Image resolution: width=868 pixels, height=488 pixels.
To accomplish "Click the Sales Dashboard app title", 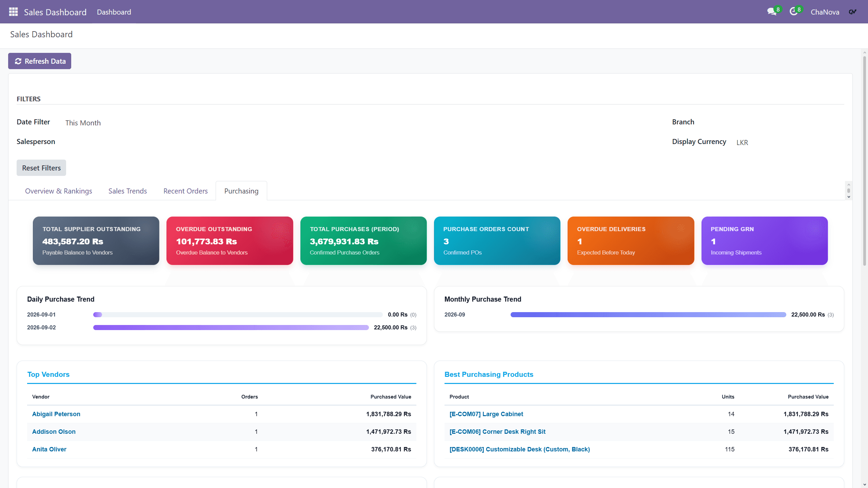I will pos(55,12).
